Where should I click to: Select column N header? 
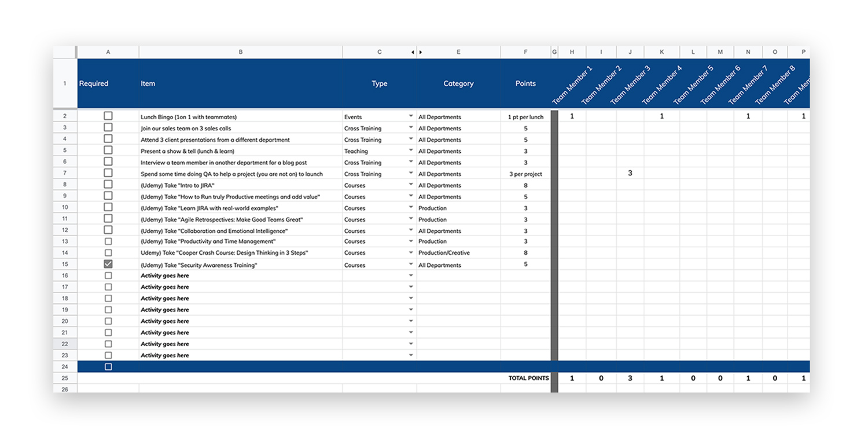click(748, 52)
